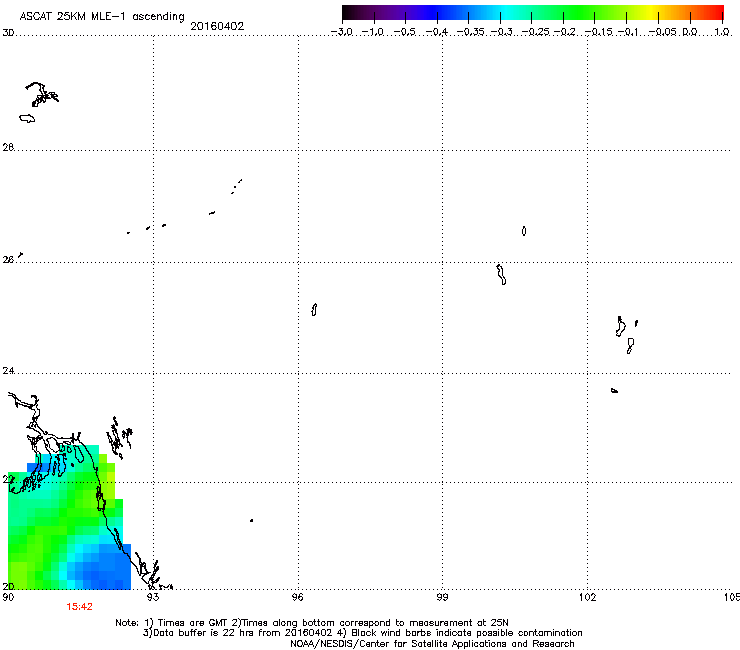740x650 pixels.
Task: Click the 1.0 label at colorbar's right end
Action: point(722,32)
